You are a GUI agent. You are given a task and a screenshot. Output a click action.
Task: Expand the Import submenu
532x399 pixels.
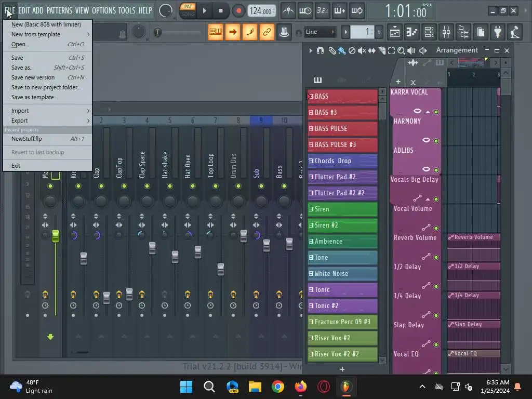(48, 111)
